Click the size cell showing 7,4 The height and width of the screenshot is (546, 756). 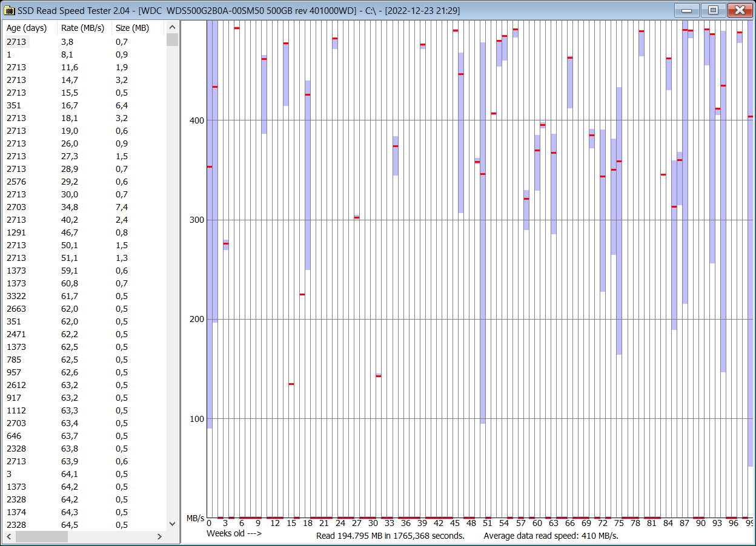point(122,206)
